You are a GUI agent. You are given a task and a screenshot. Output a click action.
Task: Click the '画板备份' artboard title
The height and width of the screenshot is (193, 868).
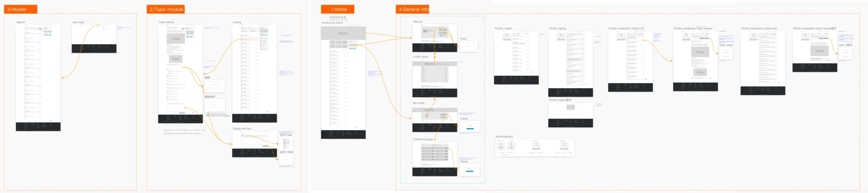tap(210, 97)
